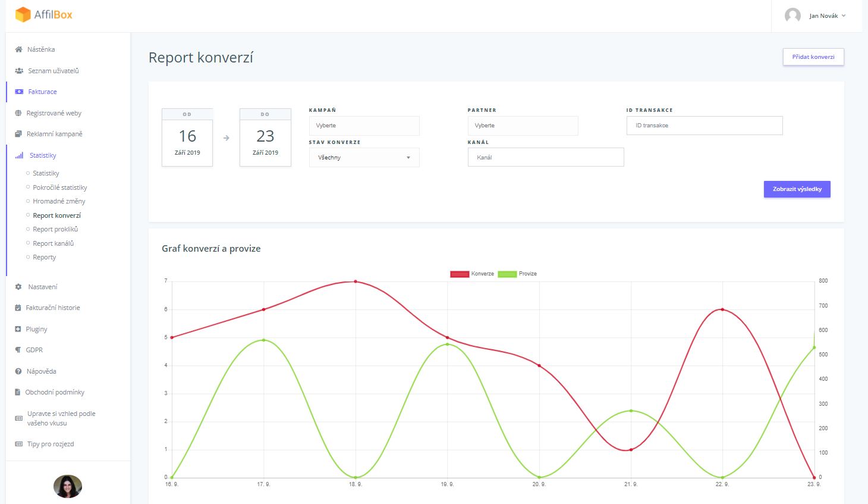Click the money icon beside Fakturace
This screenshot has height=504, width=868.
click(x=19, y=92)
